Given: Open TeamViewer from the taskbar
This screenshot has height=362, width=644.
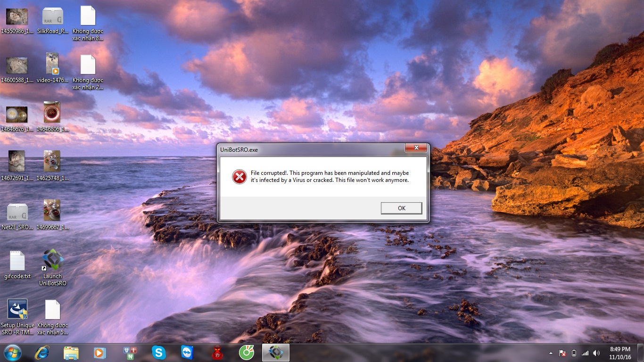Looking at the screenshot, I should click(x=187, y=353).
